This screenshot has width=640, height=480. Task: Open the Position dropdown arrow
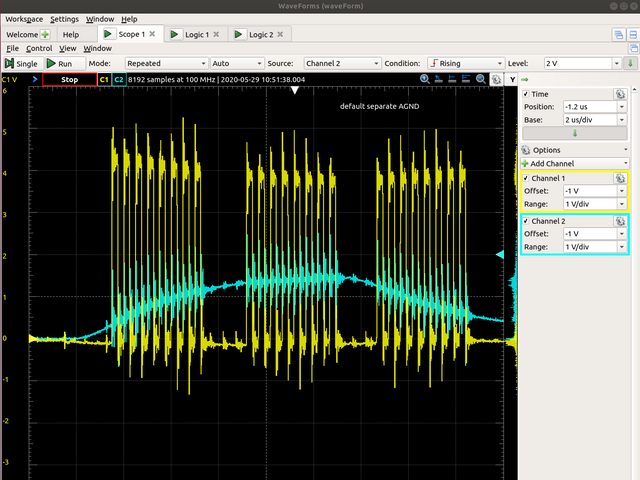[x=622, y=107]
